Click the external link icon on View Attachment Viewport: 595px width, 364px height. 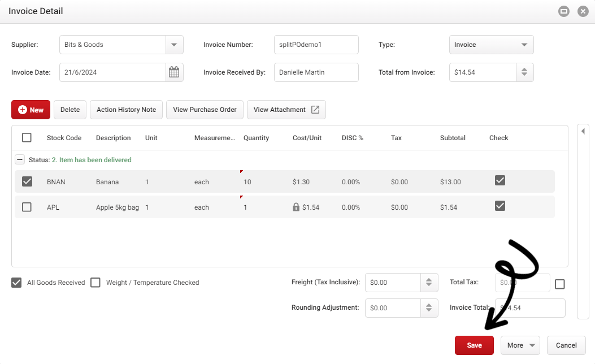(315, 110)
